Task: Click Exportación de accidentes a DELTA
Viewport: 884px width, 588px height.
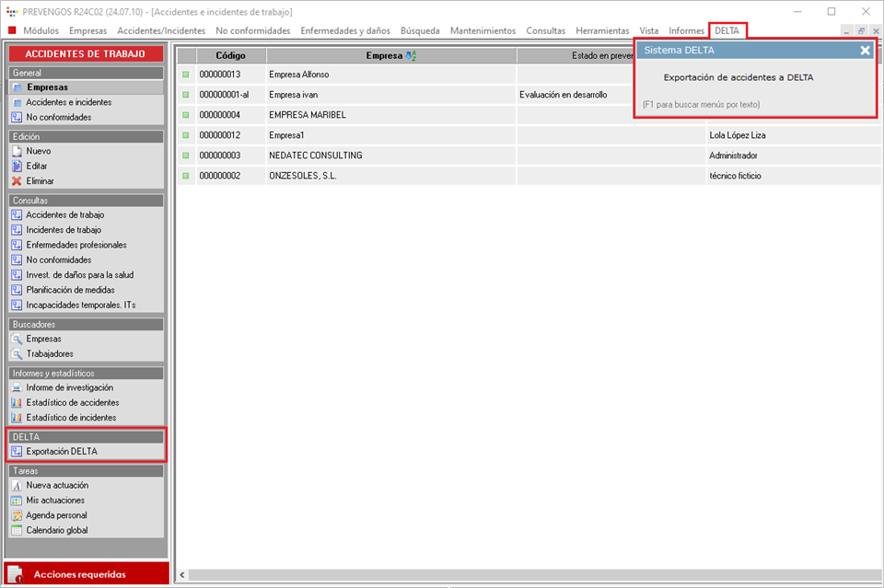Action: (738, 78)
